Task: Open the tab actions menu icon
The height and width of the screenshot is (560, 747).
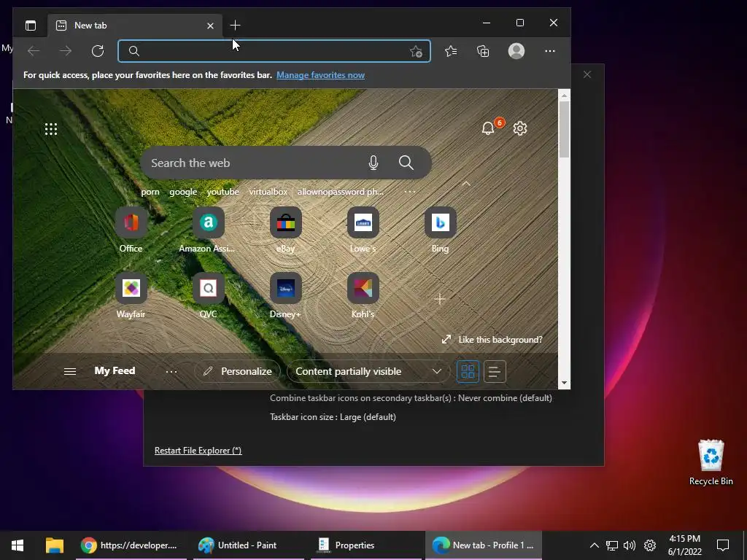Action: (31, 26)
